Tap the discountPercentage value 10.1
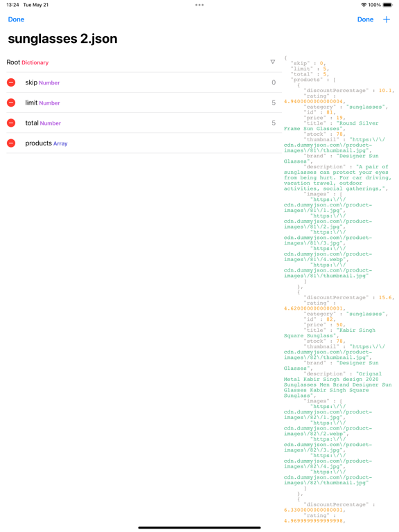399x532 pixels. [x=385, y=91]
